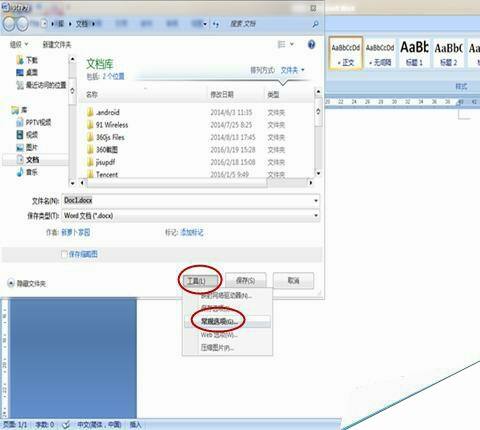Open the 视频 library icon
The width and height of the screenshot is (480, 430).
[x=20, y=135]
